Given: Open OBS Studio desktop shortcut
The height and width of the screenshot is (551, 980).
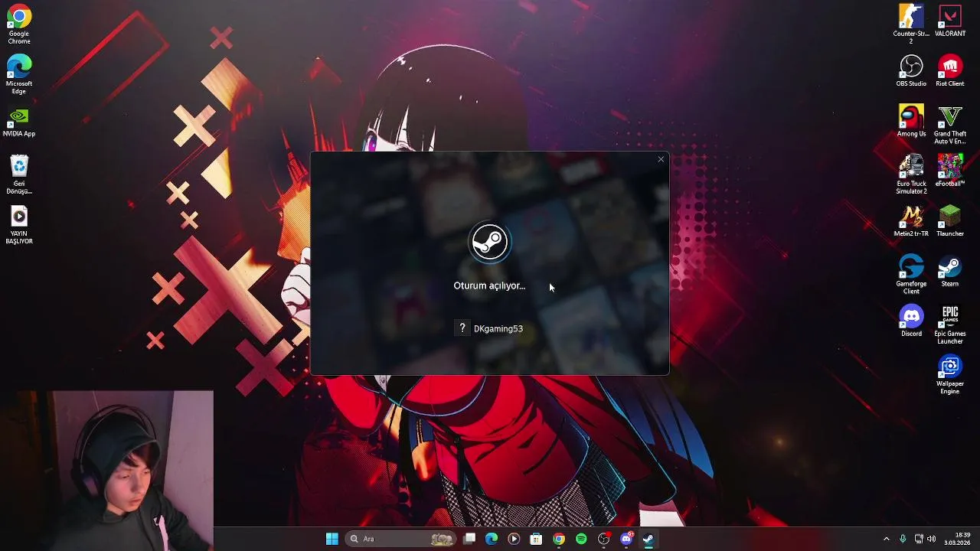Looking at the screenshot, I should [x=911, y=71].
